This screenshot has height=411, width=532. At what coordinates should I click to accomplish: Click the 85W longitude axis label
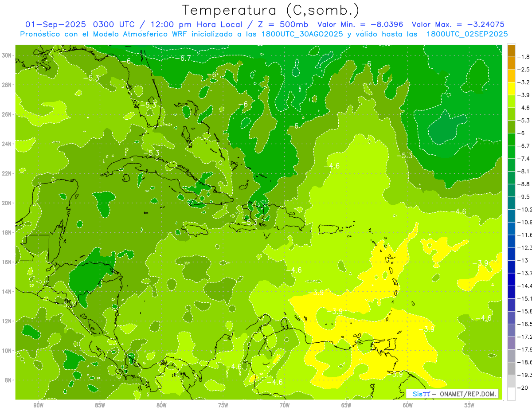pyautogui.click(x=100, y=406)
